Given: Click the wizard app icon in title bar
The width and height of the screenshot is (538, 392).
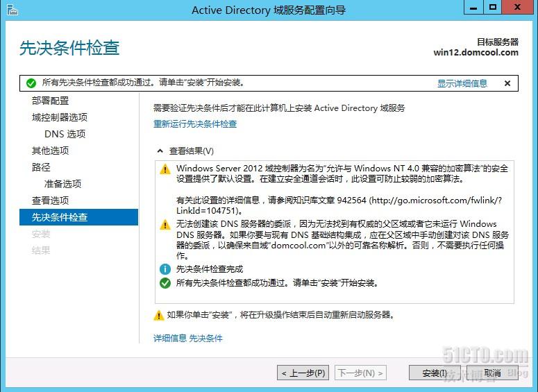Looking at the screenshot, I should (12, 10).
